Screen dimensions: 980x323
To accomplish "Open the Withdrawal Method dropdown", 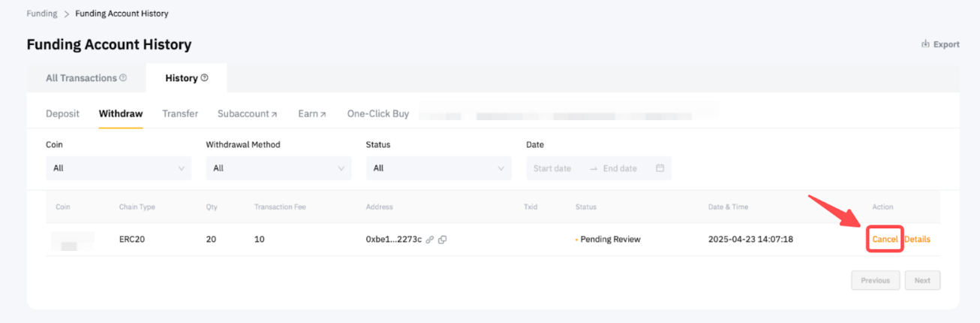I will coord(278,168).
